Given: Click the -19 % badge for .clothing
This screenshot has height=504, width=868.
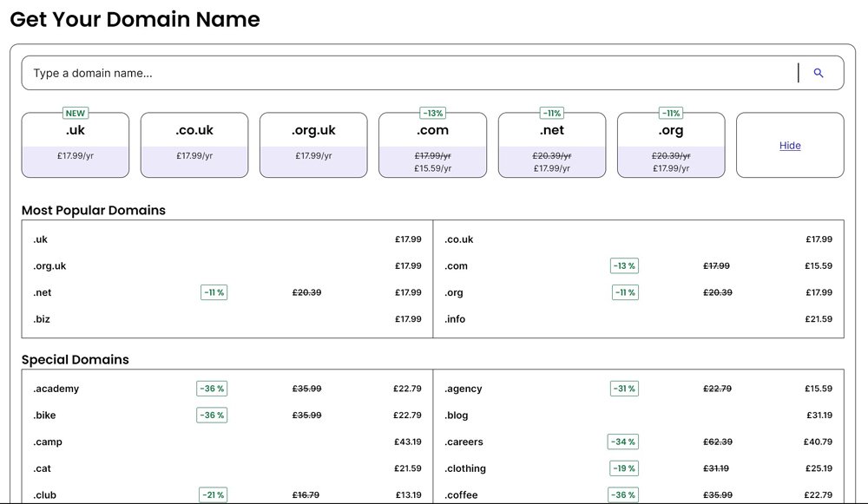Looking at the screenshot, I should [624, 468].
